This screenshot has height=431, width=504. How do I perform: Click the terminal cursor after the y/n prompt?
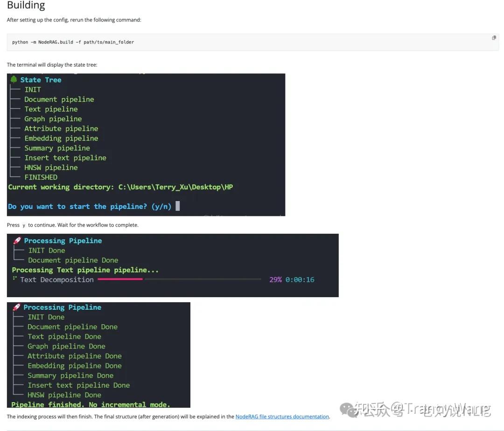click(x=178, y=206)
